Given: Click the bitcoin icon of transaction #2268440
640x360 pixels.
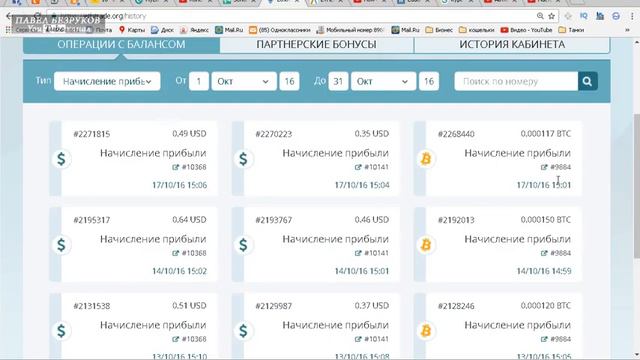Looking at the screenshot, I should [x=426, y=159].
